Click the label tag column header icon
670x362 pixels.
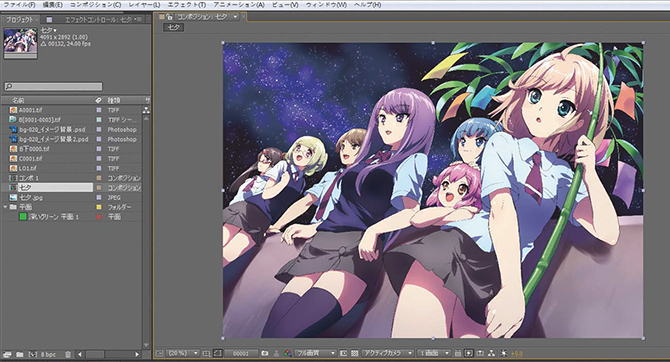98,100
